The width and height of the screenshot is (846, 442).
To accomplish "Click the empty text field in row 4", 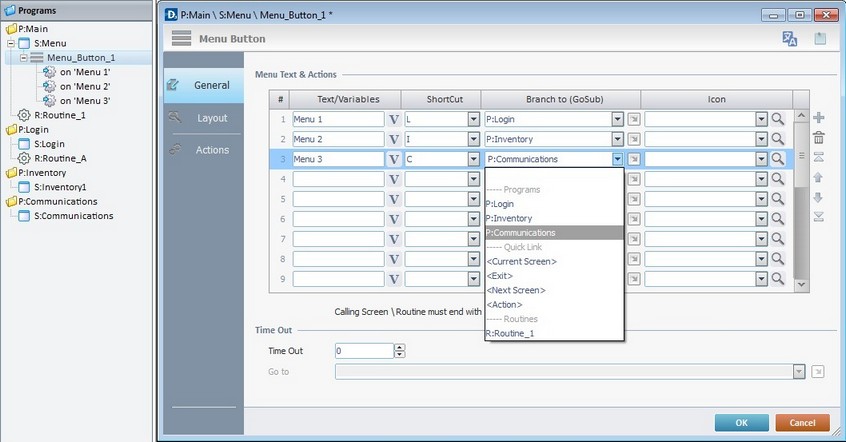I will coord(338,179).
